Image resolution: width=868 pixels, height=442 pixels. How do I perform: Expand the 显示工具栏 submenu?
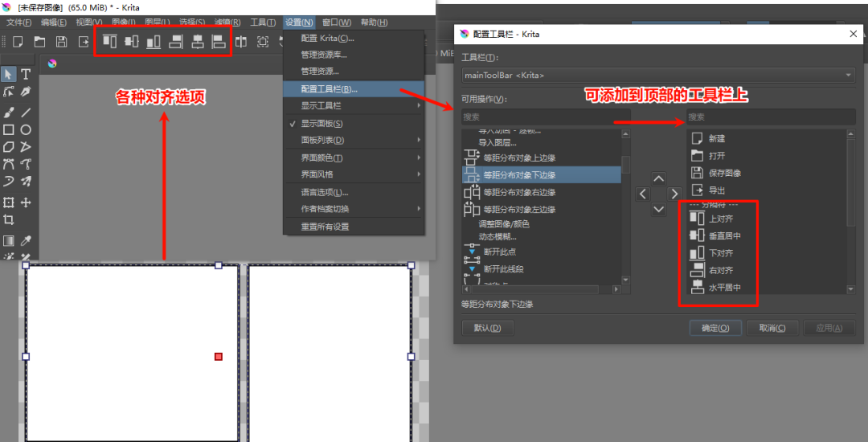(354, 105)
